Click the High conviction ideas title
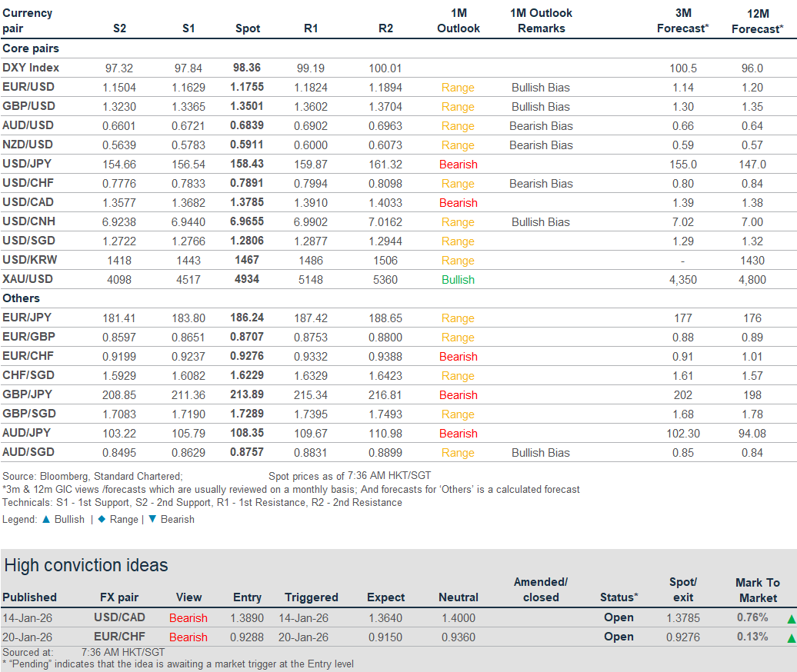Screen dimensions: 797x672 pyautogui.click(x=86, y=566)
